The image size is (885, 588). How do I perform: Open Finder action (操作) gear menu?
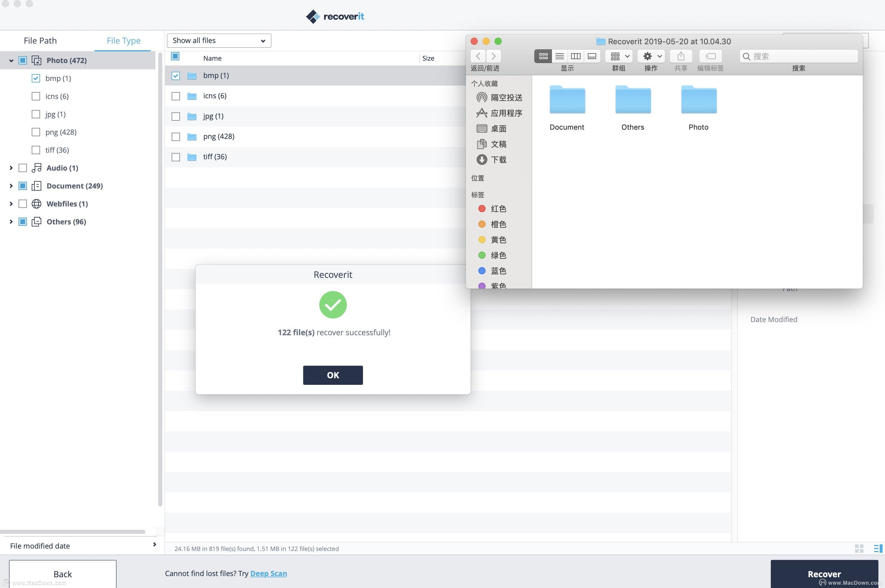[x=651, y=56]
